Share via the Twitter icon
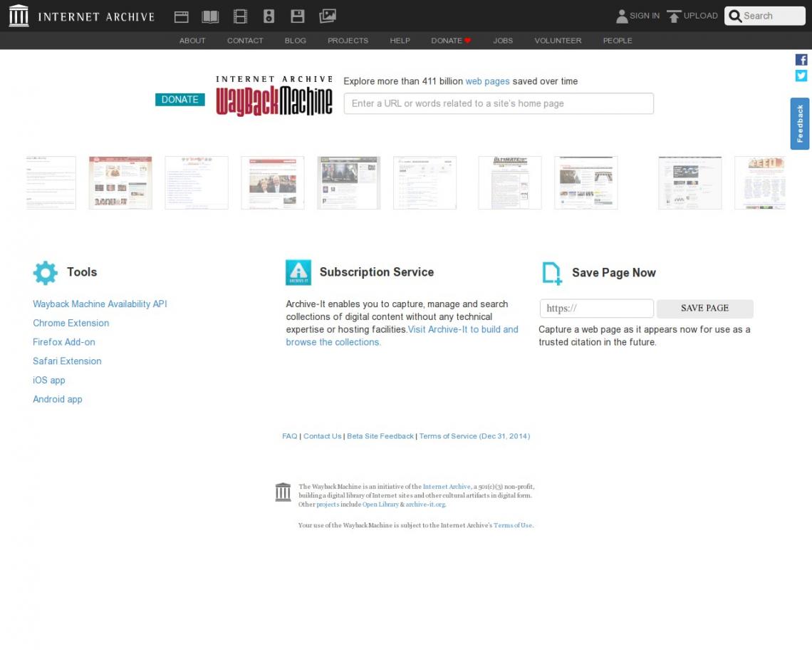The height and width of the screenshot is (650, 812). pos(801,76)
